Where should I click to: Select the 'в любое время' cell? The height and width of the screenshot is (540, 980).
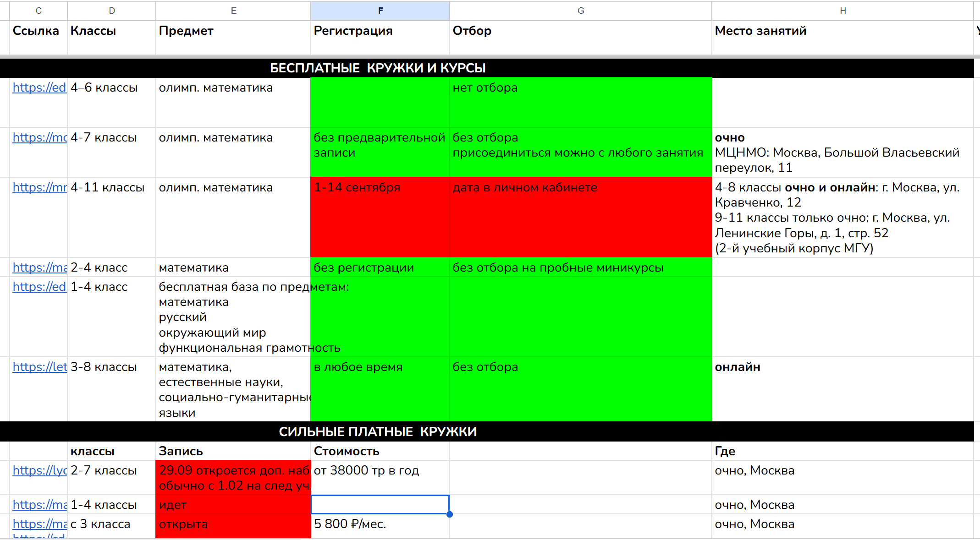click(x=380, y=389)
